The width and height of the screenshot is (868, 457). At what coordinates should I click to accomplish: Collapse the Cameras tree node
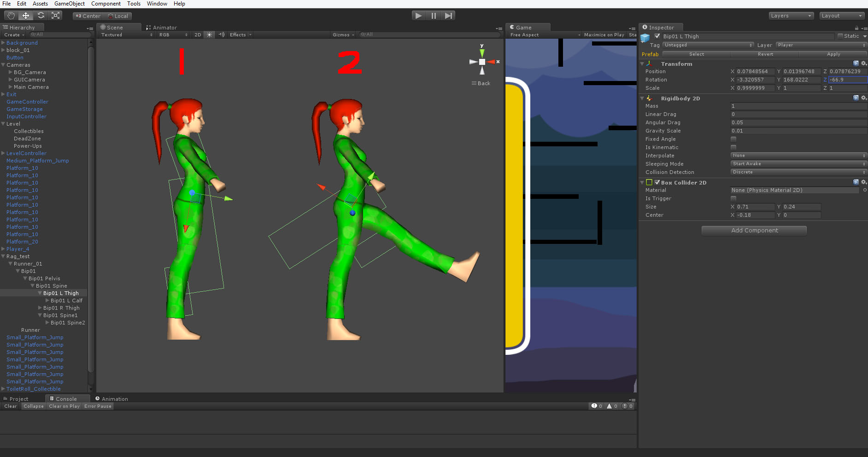pyautogui.click(x=3, y=65)
